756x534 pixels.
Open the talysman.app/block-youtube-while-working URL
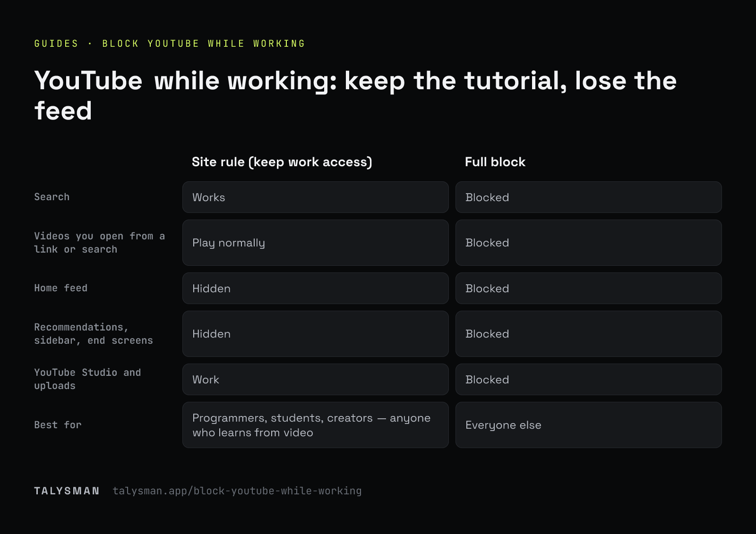point(237,491)
